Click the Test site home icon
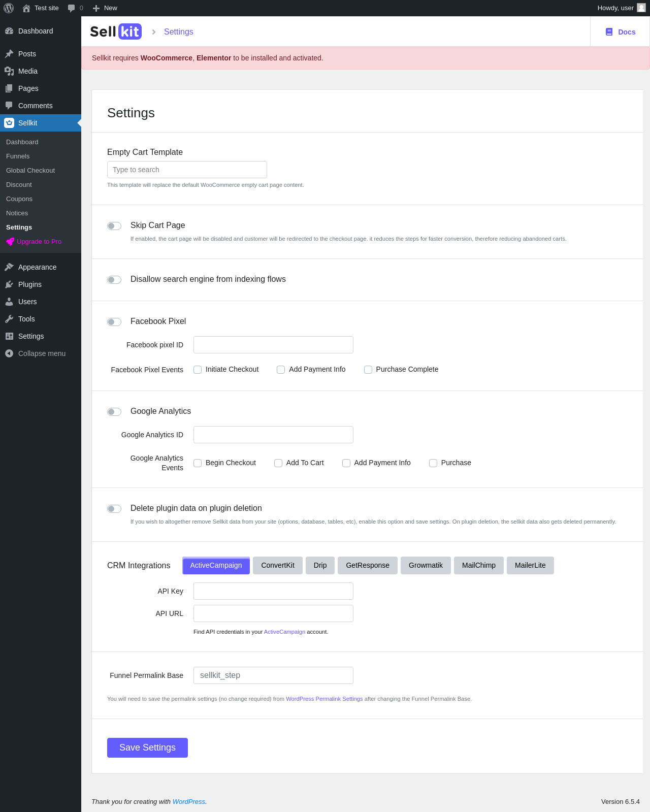Image resolution: width=650 pixels, height=812 pixels. pos(26,8)
